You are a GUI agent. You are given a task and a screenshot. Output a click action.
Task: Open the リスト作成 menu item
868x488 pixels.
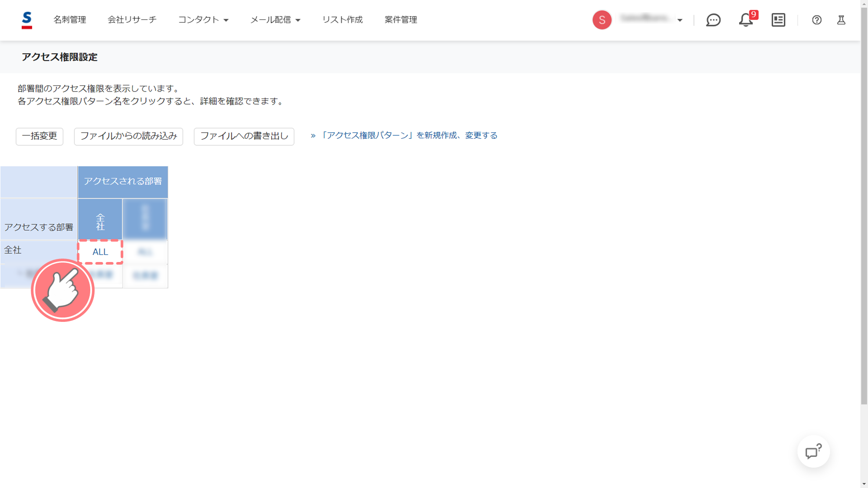(342, 20)
